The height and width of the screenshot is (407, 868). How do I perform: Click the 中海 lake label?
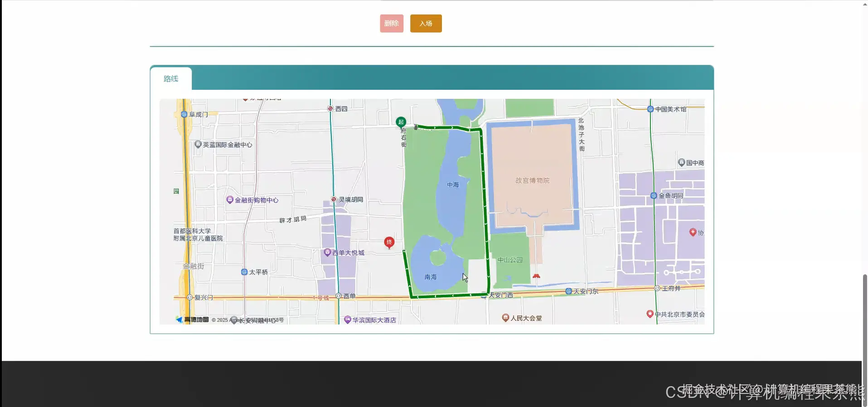tap(453, 185)
